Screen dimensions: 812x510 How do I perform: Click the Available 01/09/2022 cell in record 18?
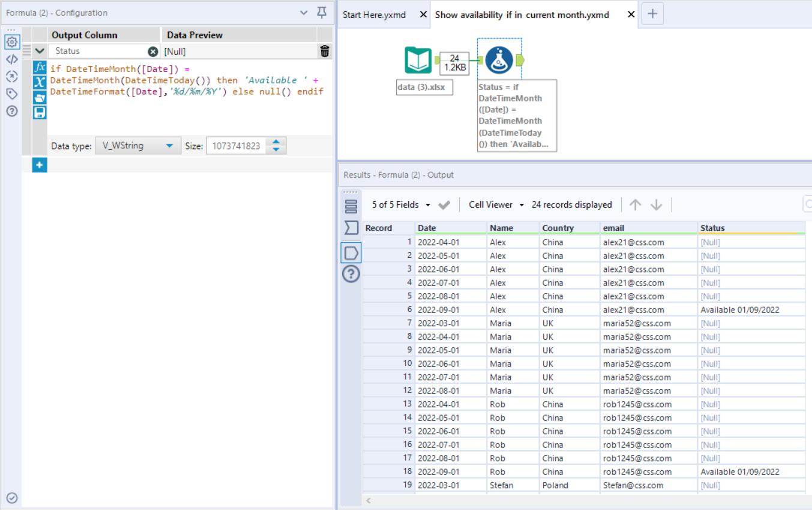pos(751,472)
